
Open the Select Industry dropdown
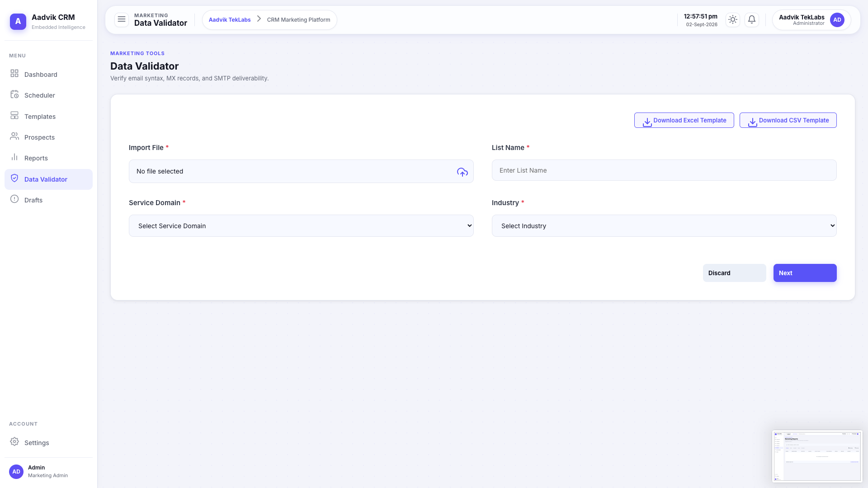[664, 225]
